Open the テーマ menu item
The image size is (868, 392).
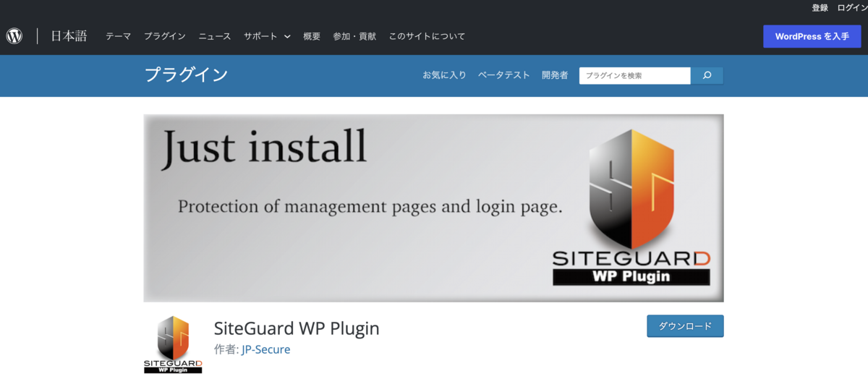coord(118,36)
